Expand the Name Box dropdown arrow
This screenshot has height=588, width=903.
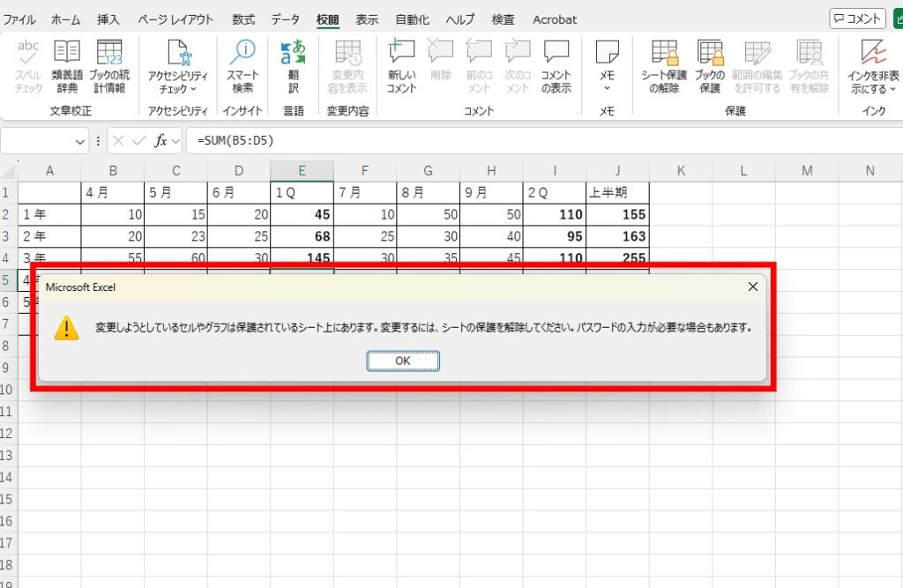(81, 141)
